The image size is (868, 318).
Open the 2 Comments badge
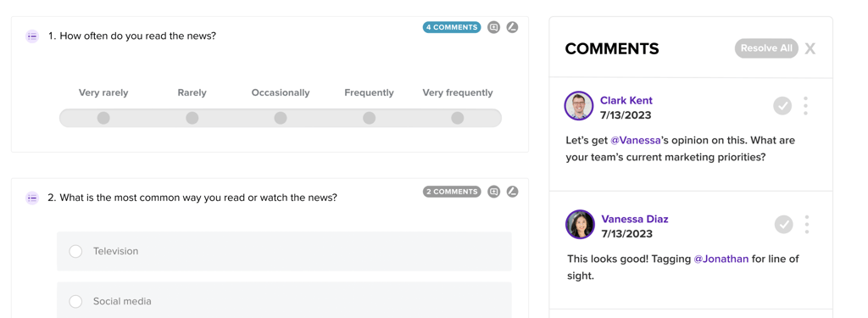pyautogui.click(x=452, y=192)
